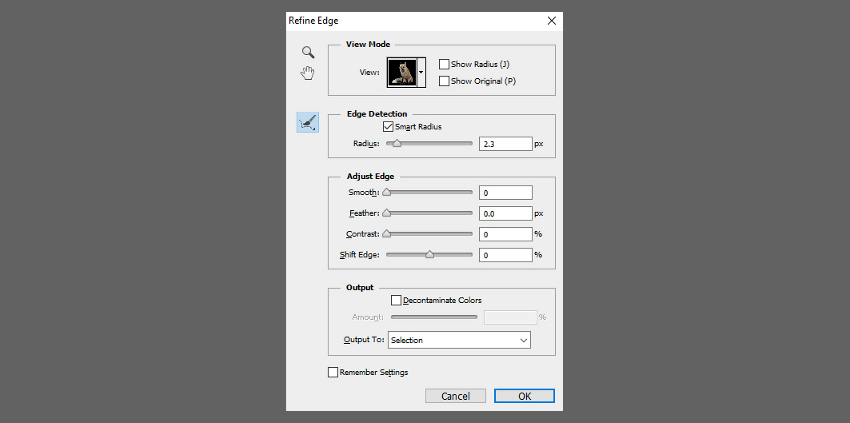Click the fox View thumbnail preview

tap(402, 72)
